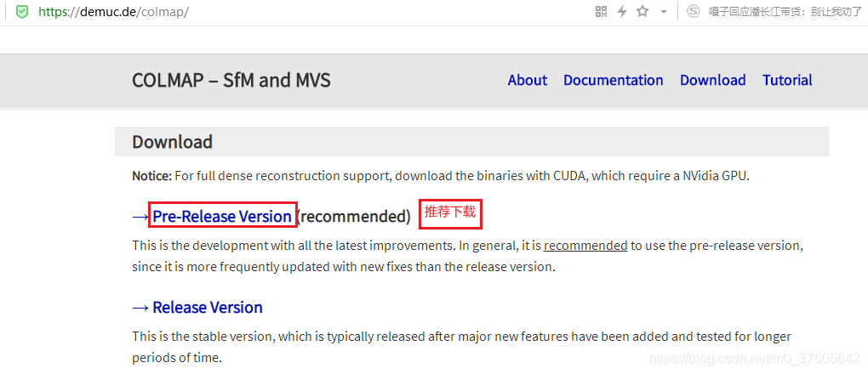868x374 pixels.
Task: Click the COLMAP – SfM and MVS title
Action: coord(231,81)
